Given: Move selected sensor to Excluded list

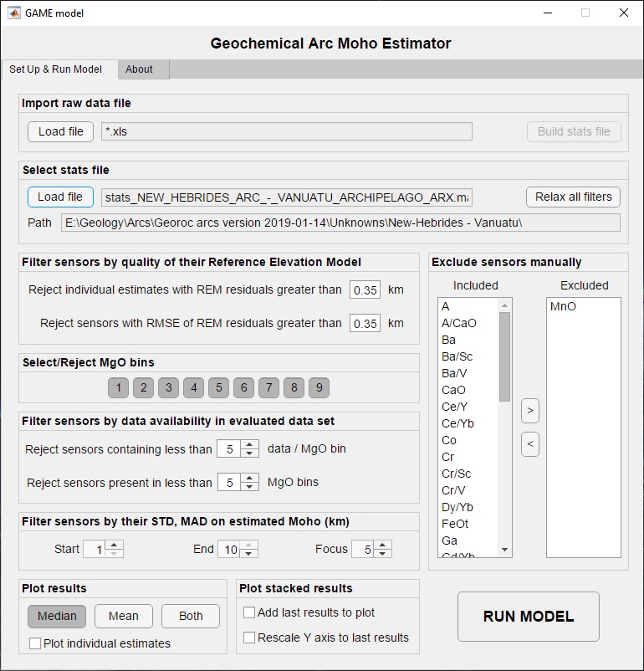Looking at the screenshot, I should pyautogui.click(x=529, y=411).
